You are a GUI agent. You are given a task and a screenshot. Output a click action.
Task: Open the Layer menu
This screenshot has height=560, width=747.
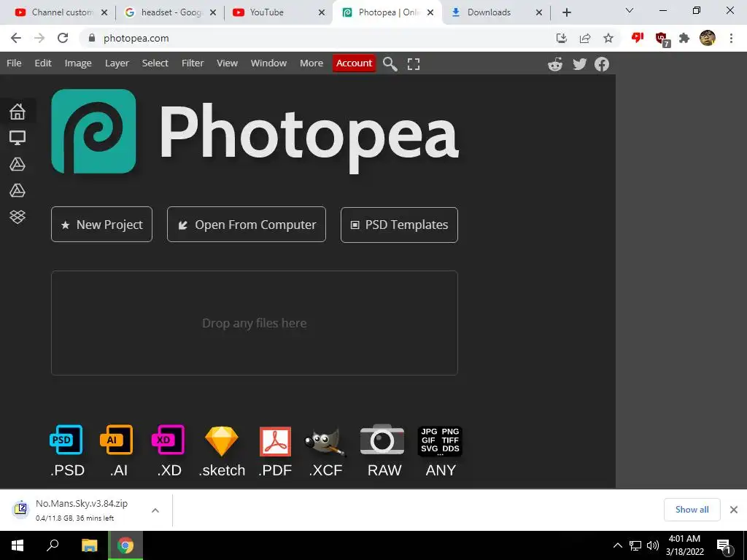click(117, 63)
